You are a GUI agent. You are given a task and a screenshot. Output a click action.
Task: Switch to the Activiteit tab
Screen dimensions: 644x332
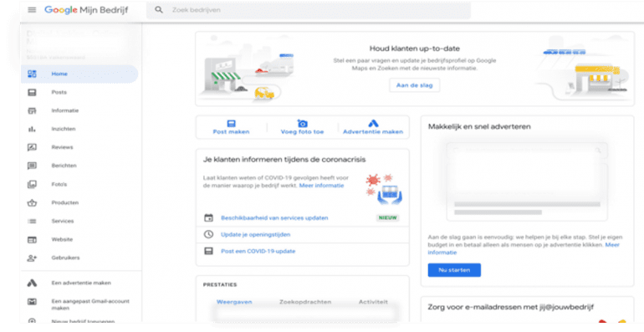pyautogui.click(x=373, y=302)
